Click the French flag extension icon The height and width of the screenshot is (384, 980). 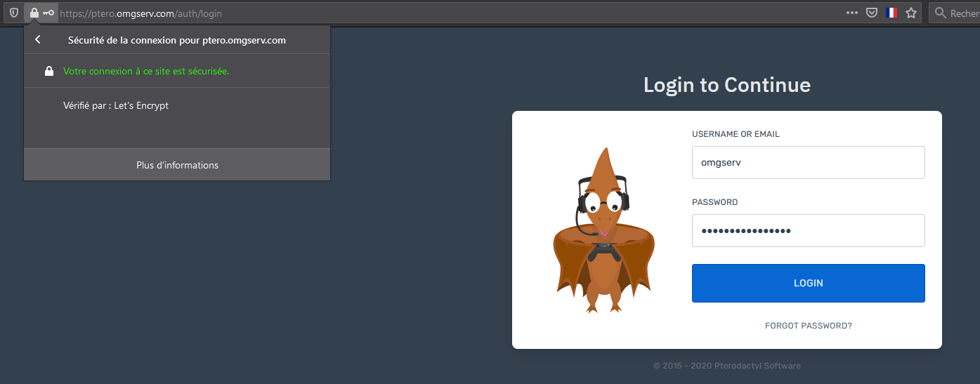click(x=892, y=13)
